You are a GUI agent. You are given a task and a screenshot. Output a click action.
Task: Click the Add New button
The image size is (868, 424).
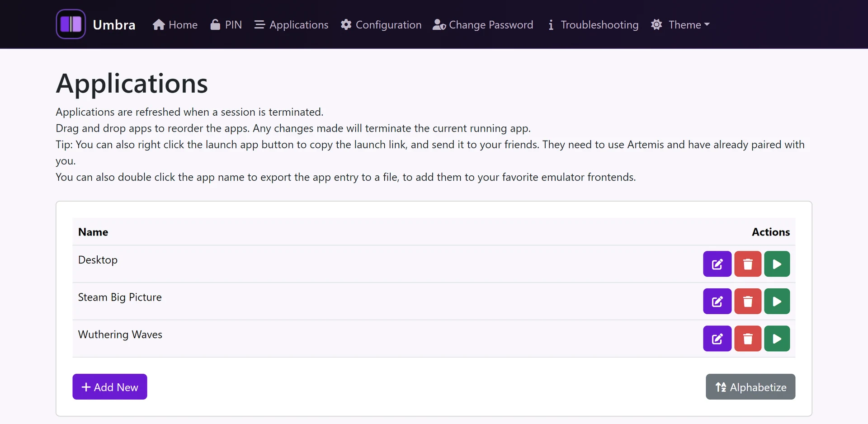[x=110, y=387]
